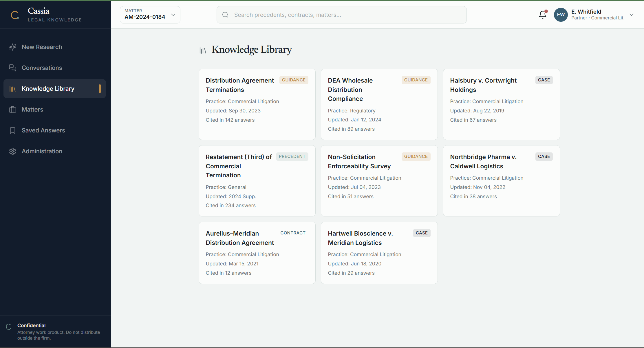The image size is (644, 348).
Task: Open Northbridge Pharma v. Caldwell Logistics
Action: click(x=502, y=181)
